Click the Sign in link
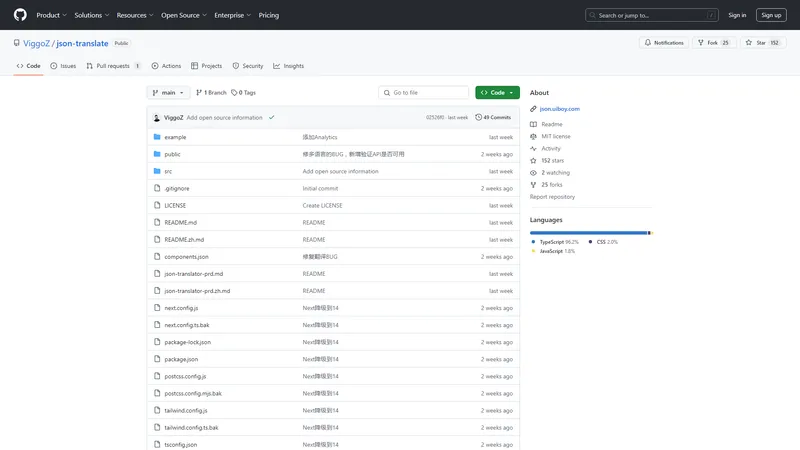Image resolution: width=800 pixels, height=450 pixels. [x=737, y=15]
